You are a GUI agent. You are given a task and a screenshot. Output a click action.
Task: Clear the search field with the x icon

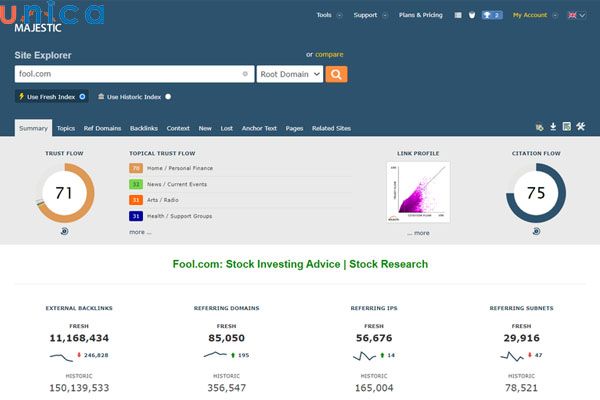(x=245, y=74)
